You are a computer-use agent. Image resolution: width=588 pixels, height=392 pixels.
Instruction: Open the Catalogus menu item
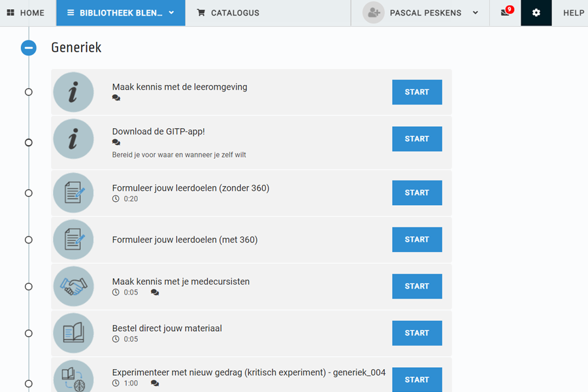[228, 13]
